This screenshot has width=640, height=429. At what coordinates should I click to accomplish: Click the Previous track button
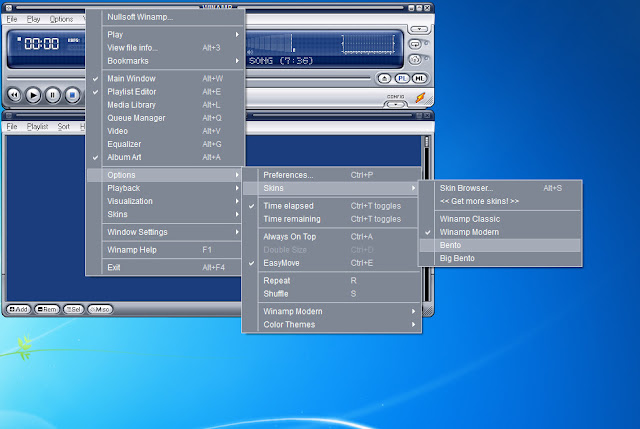point(14,95)
